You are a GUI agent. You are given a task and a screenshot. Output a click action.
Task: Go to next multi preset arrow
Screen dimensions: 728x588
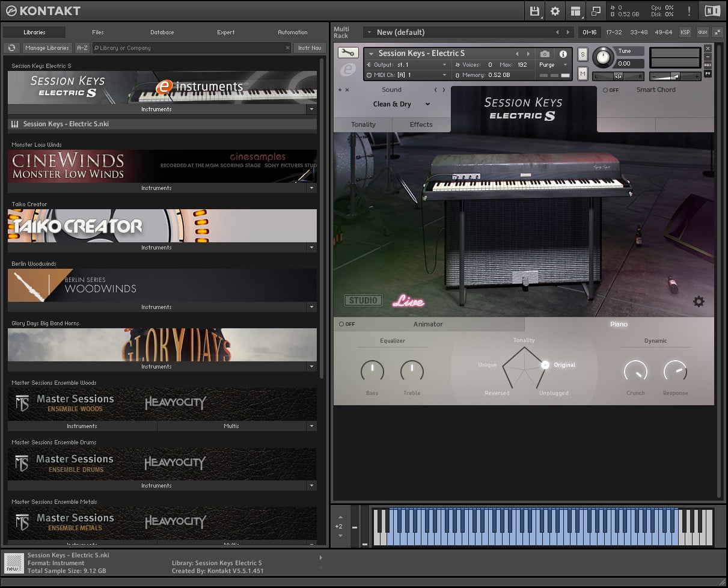tap(568, 32)
